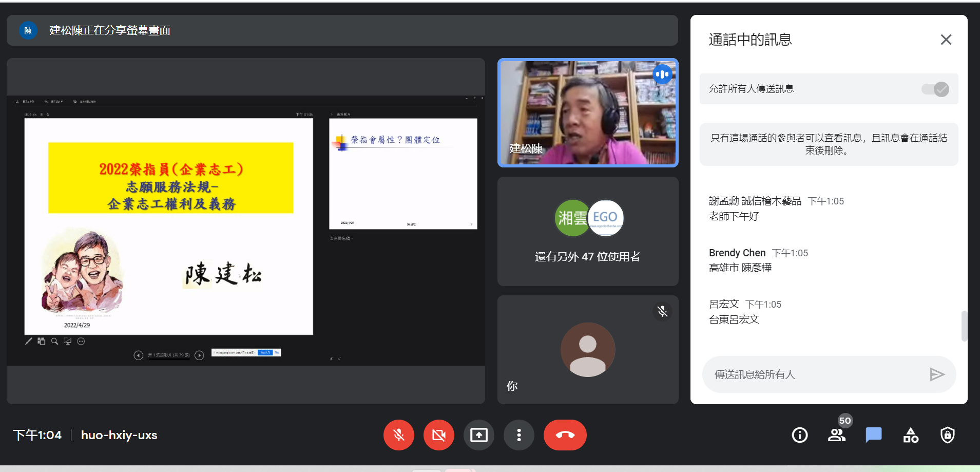
Task: Click the chat messages scrollbar
Action: tap(964, 326)
